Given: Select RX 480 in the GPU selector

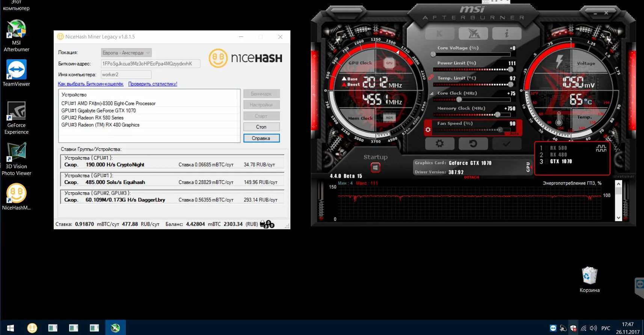Looking at the screenshot, I should pyautogui.click(x=559, y=155).
